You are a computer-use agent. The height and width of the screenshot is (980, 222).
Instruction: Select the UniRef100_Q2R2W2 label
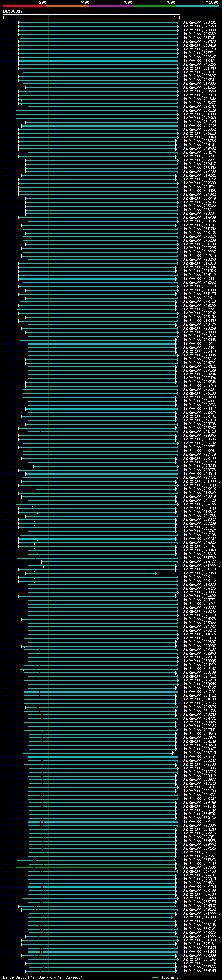pos(199,539)
